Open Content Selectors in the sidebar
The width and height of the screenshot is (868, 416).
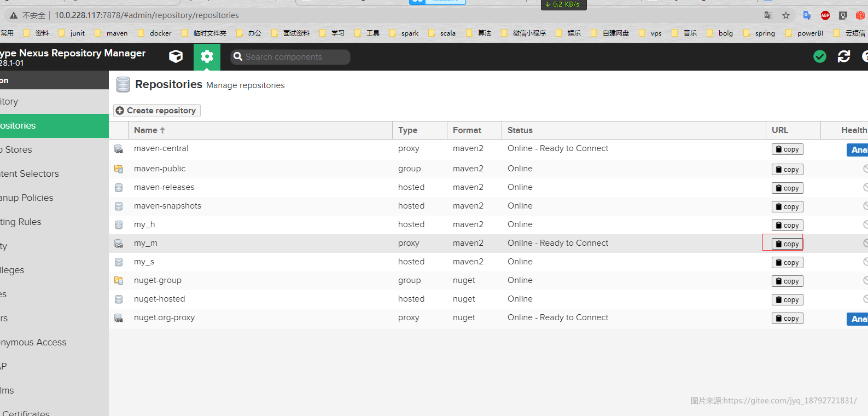[x=54, y=174]
